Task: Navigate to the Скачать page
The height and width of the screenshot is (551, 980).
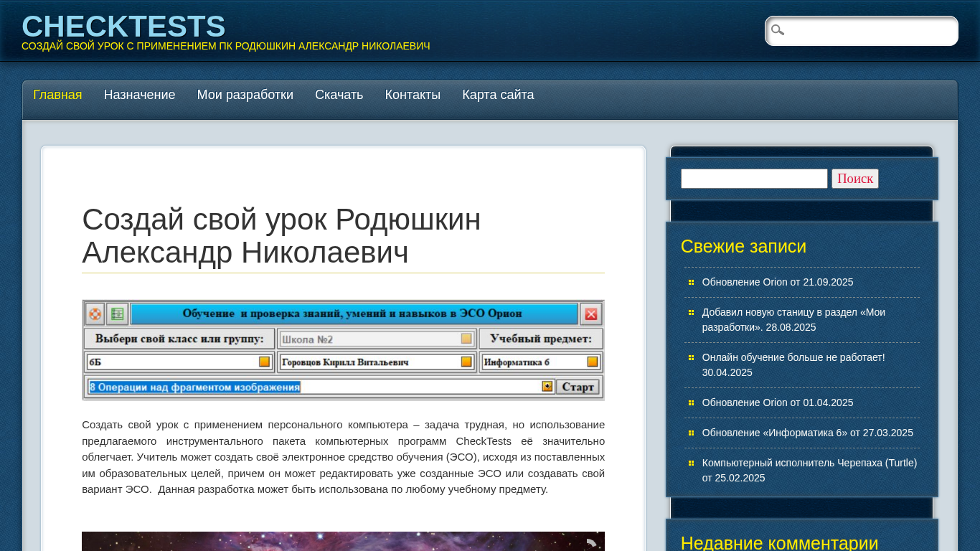Action: click(x=339, y=95)
